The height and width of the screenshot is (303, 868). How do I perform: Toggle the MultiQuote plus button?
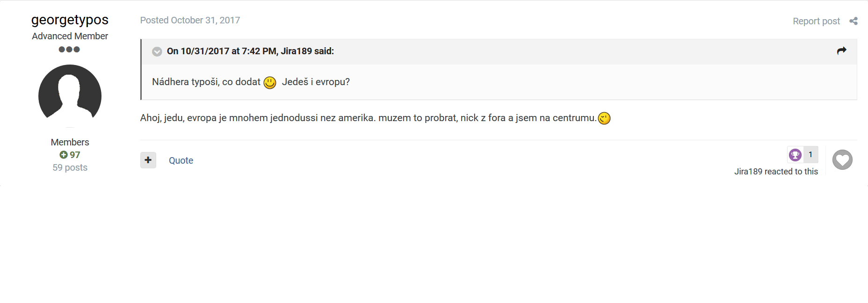pos(148,160)
